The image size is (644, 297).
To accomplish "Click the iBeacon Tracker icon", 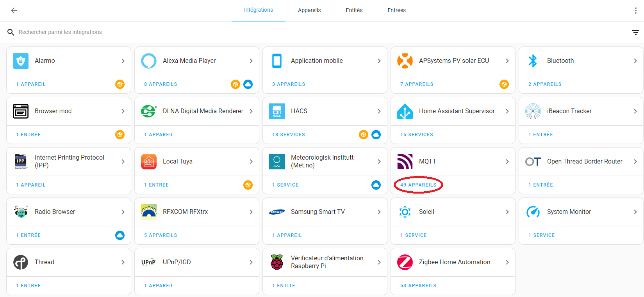I will [x=533, y=111].
